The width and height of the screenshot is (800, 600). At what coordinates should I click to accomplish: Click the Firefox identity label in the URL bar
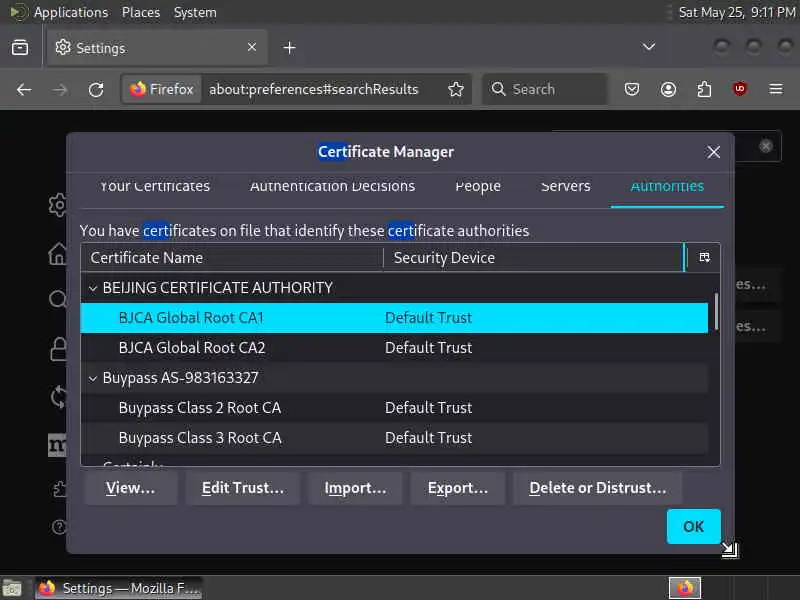(161, 90)
